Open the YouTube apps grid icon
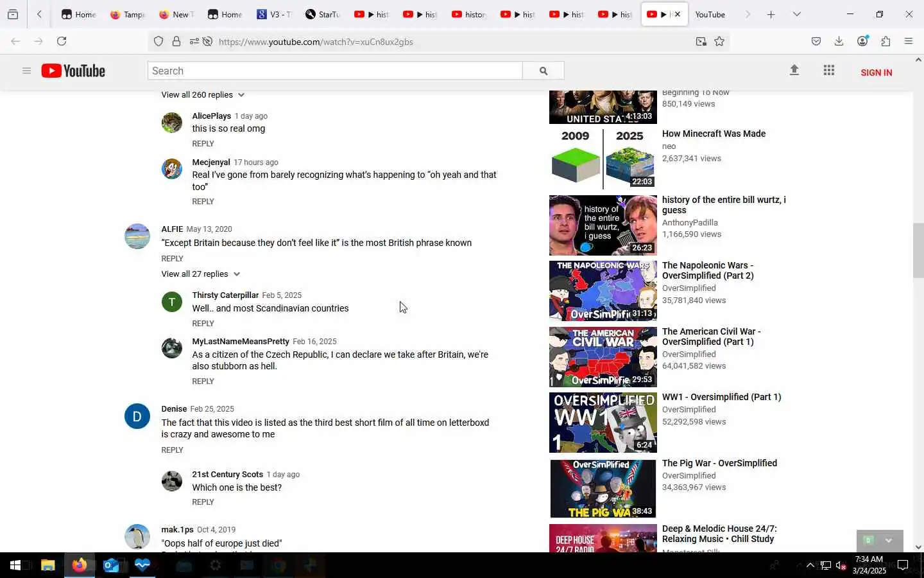Screen dimensions: 924x578 pos(829,71)
